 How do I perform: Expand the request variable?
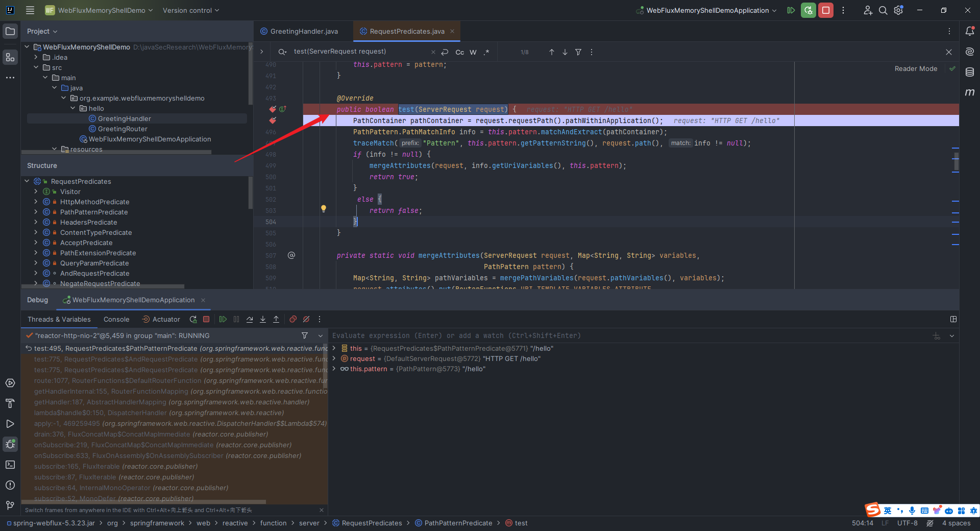pyautogui.click(x=334, y=358)
